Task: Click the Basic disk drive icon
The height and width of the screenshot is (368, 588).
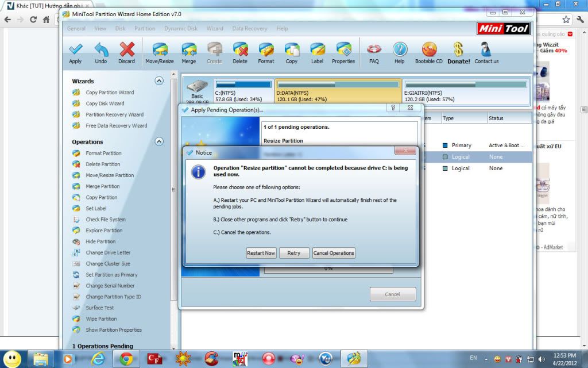Action: coord(198,86)
